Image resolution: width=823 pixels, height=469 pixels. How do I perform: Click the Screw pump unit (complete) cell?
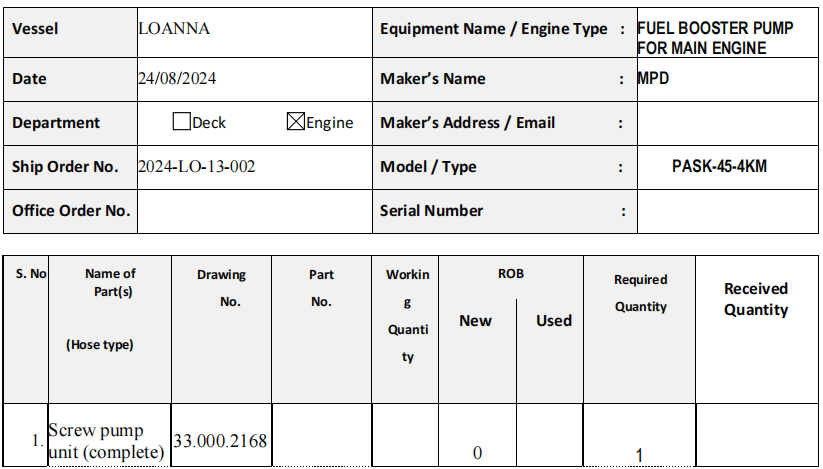(x=108, y=441)
